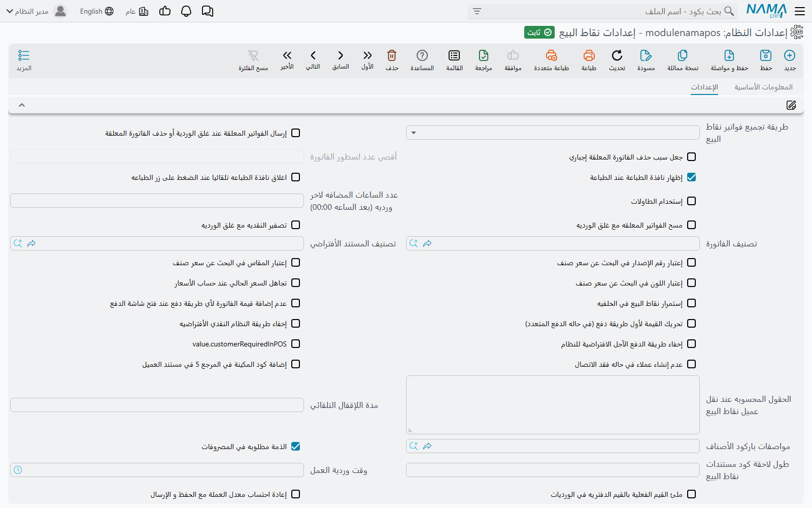Click the حذف (Delete) trash icon
The image size is (812, 508).
click(x=392, y=55)
